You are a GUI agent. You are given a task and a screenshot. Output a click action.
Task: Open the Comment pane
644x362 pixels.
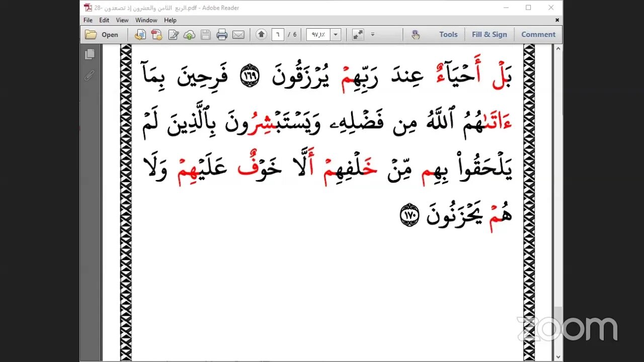tap(538, 35)
